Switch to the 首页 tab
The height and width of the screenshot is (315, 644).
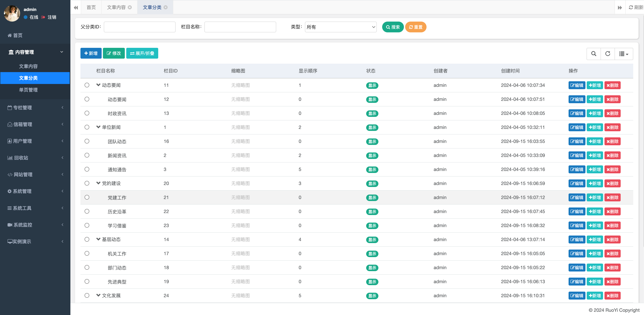[x=91, y=8]
